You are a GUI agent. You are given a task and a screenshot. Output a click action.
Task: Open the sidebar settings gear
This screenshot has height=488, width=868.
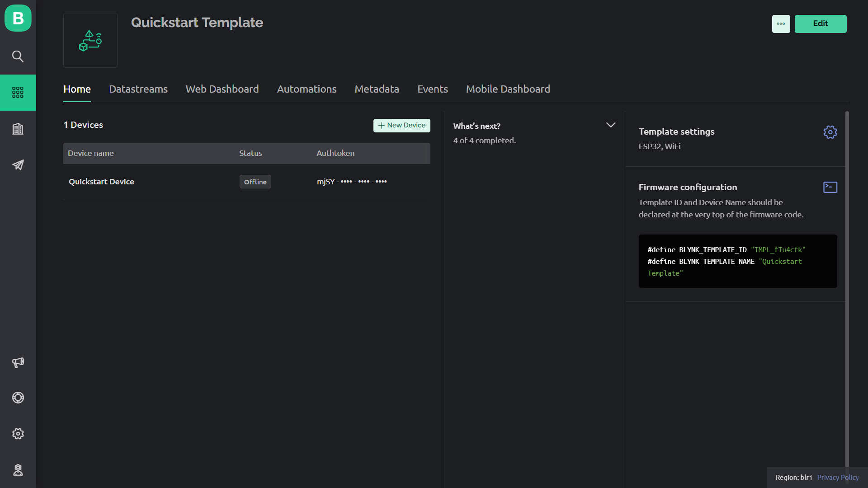tap(18, 434)
